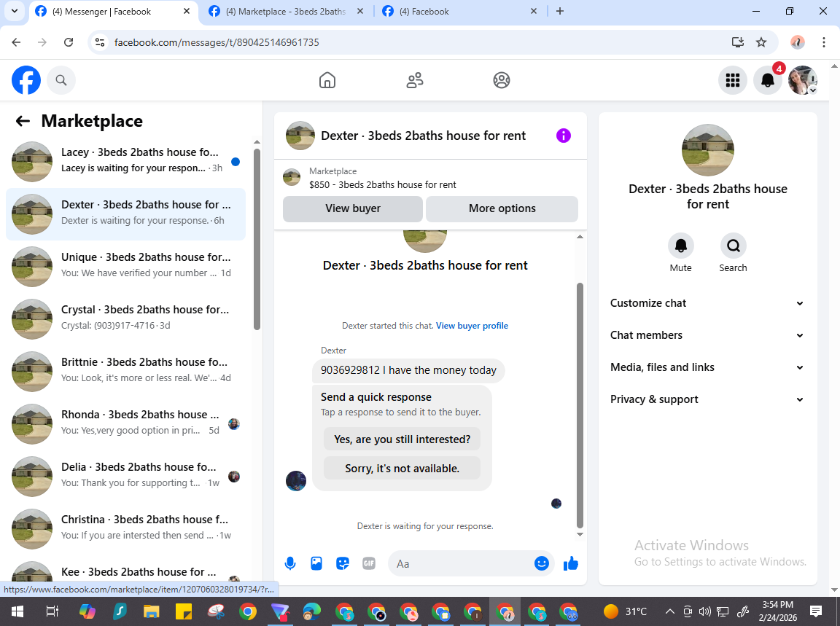The height and width of the screenshot is (626, 840).
Task: Open Lacey conversation
Action: click(x=125, y=162)
